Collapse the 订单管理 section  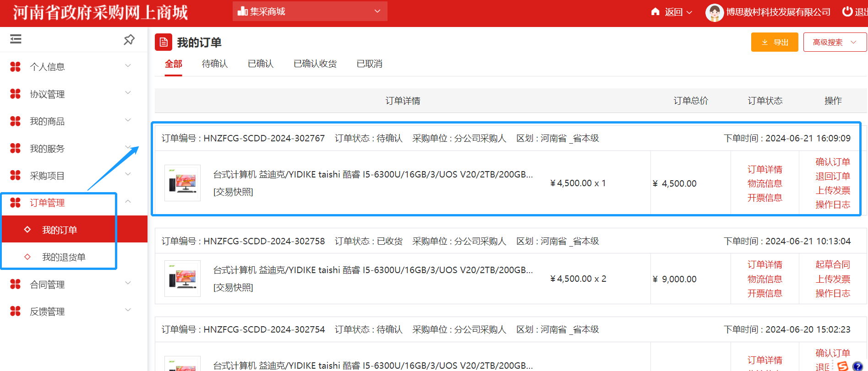(128, 202)
